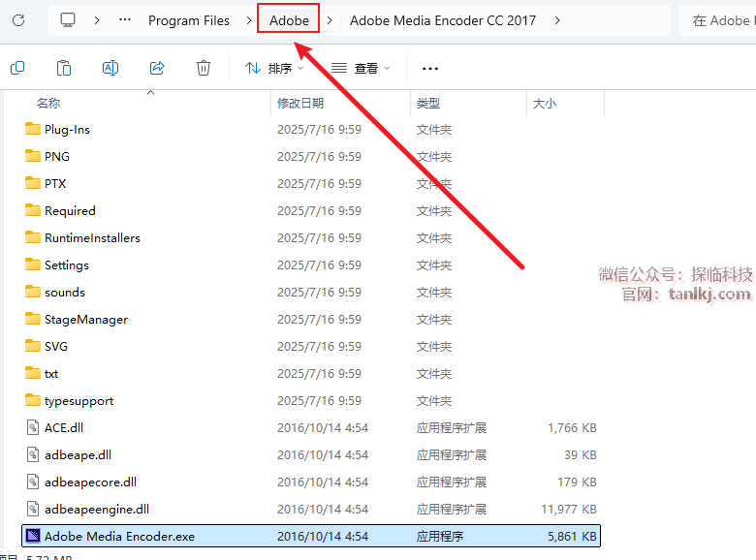Viewport: 756px width, 560px height.
Task: Click the PTX folder icon
Action: tap(33, 183)
